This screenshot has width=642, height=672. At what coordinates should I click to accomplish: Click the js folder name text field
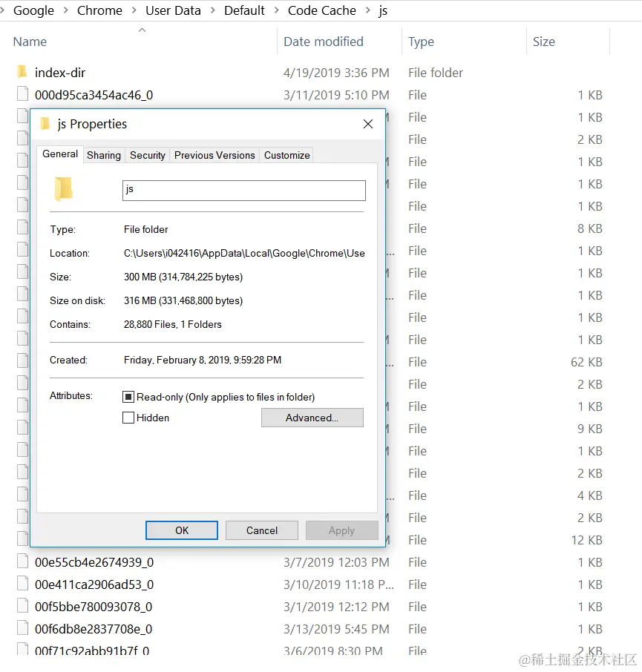click(x=243, y=191)
